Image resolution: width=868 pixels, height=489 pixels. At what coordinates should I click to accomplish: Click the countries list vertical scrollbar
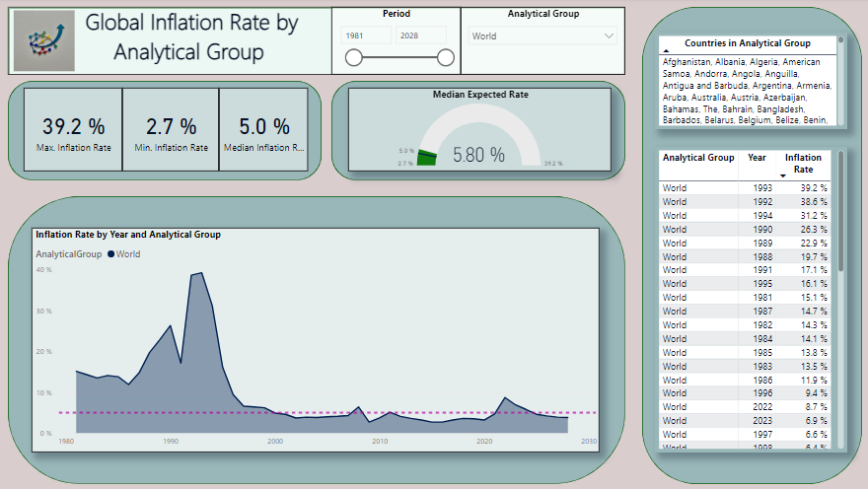click(x=841, y=79)
